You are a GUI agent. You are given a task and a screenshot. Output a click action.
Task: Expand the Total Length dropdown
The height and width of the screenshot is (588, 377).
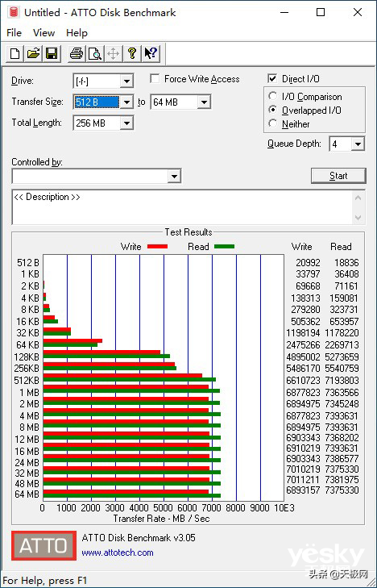click(x=126, y=123)
